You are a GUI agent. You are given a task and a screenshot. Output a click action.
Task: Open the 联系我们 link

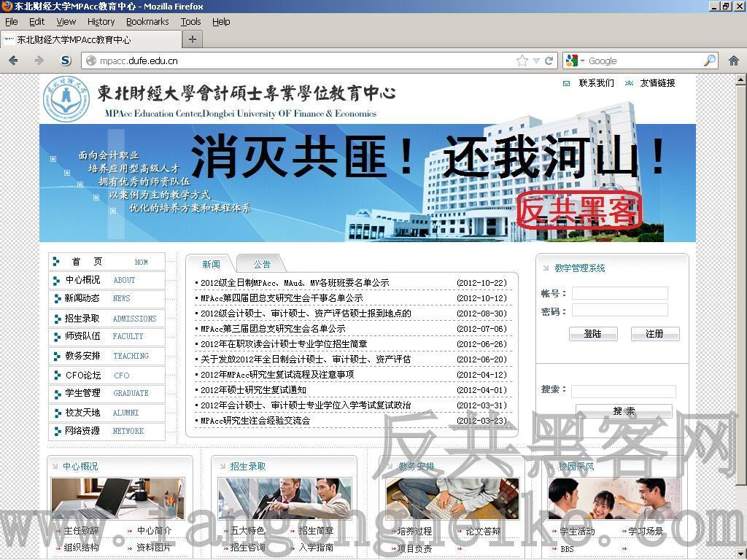597,83
